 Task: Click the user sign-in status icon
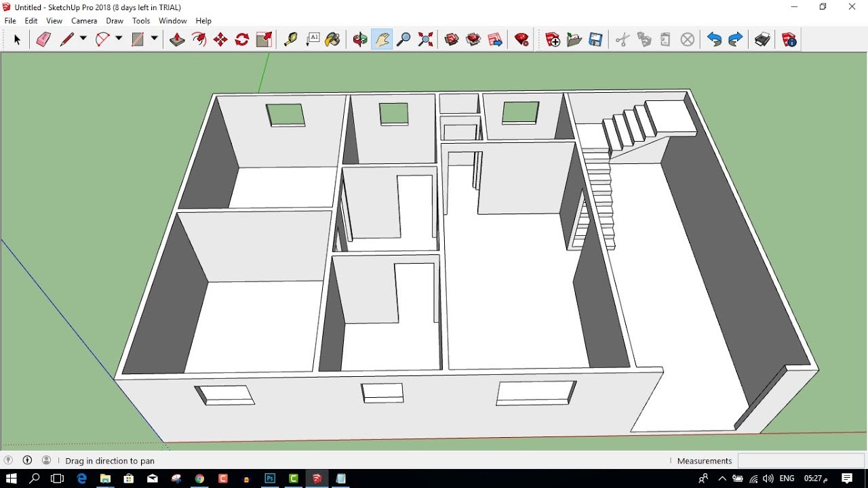(x=46, y=460)
